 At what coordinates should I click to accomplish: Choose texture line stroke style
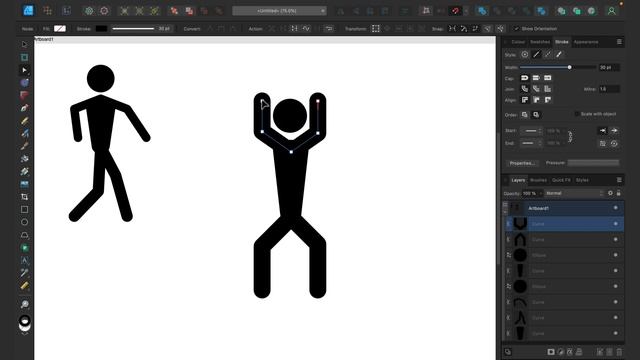tap(559, 54)
